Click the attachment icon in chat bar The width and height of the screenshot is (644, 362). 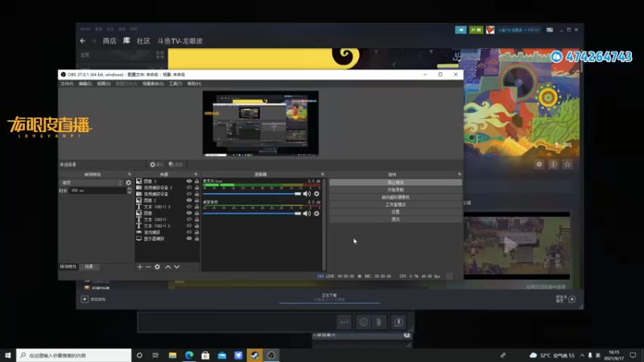(x=378, y=323)
